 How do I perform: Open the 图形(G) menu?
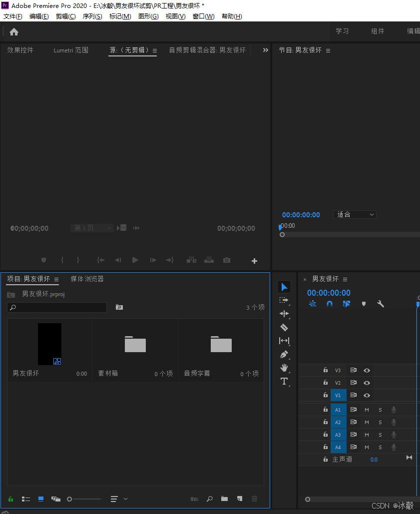(x=148, y=16)
